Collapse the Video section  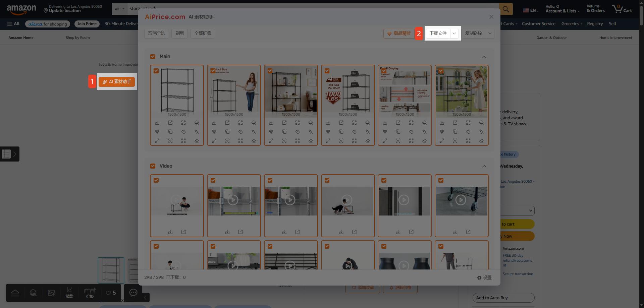point(484,167)
